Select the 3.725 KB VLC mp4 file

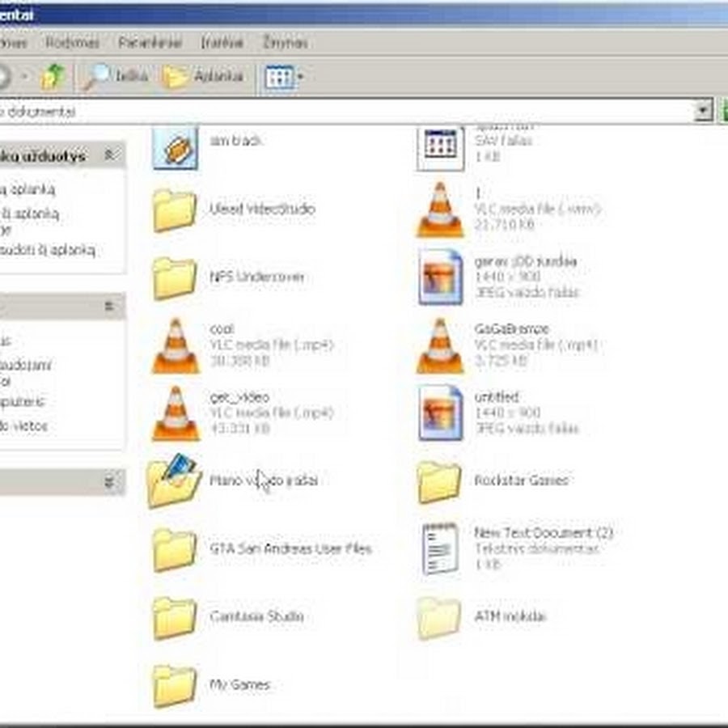[x=507, y=345]
